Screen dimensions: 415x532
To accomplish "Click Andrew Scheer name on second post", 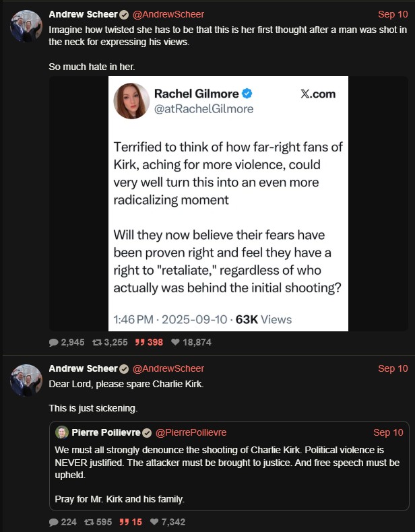I will tap(83, 368).
